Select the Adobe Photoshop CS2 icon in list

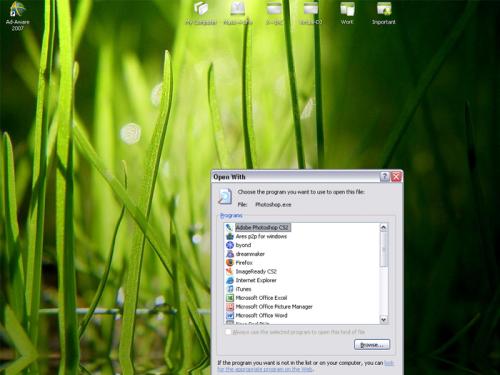click(230, 228)
